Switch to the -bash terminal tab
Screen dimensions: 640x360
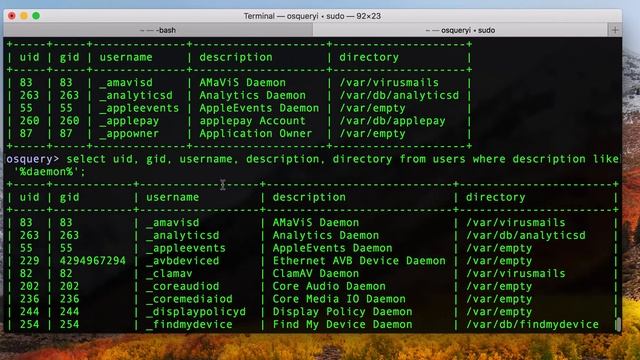click(158, 30)
